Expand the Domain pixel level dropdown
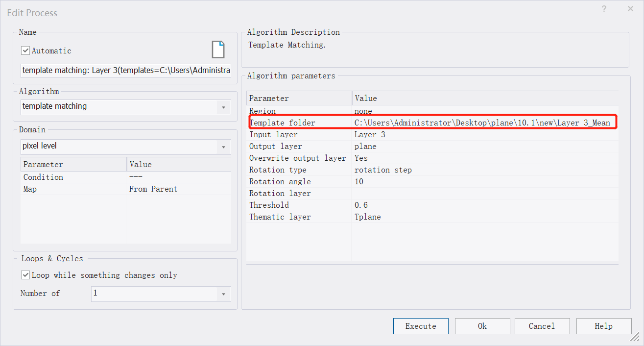 click(x=223, y=147)
